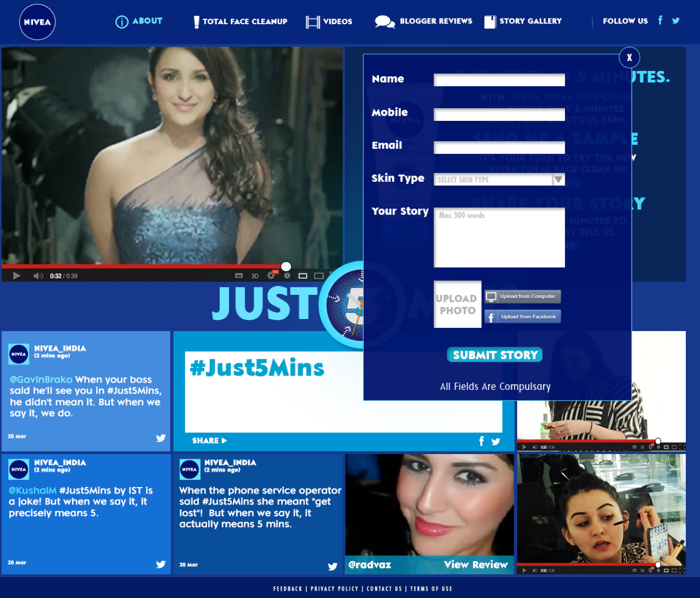Click the NIVEA logo
700x598 pixels.
(37, 22)
